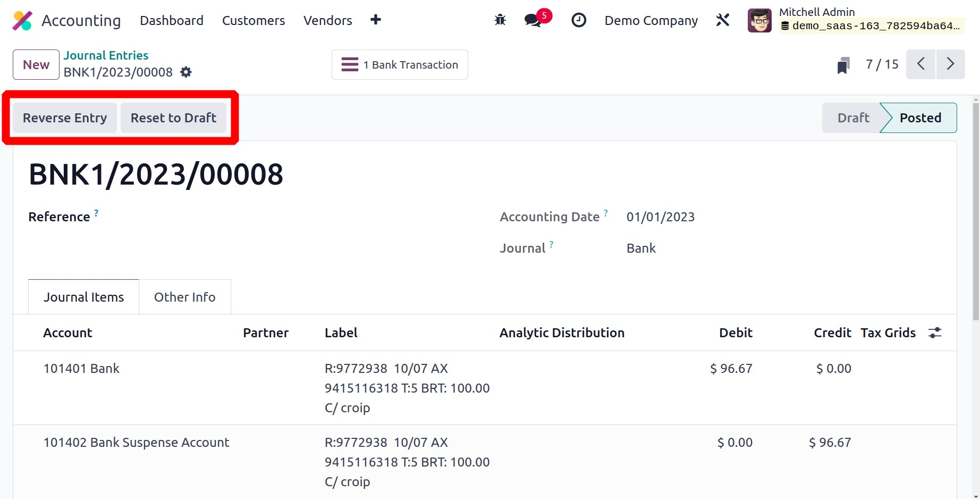Click the Reverse Entry button

pos(65,118)
